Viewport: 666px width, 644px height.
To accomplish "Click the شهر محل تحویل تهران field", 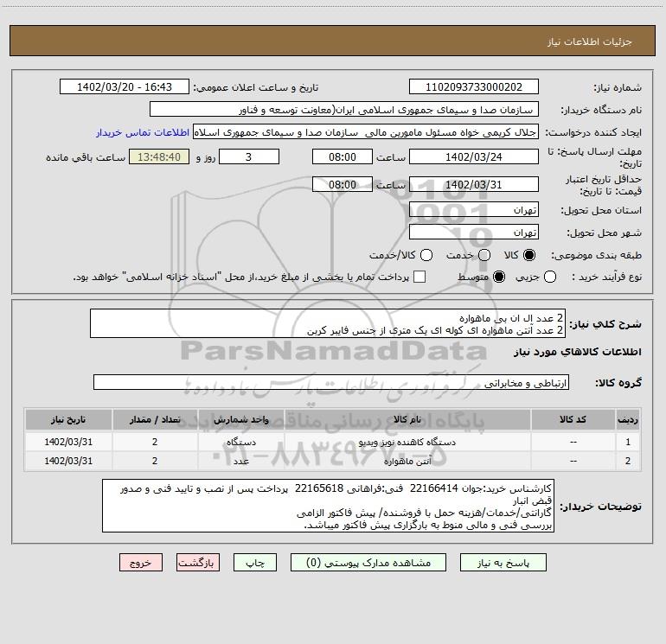I will (x=474, y=232).
